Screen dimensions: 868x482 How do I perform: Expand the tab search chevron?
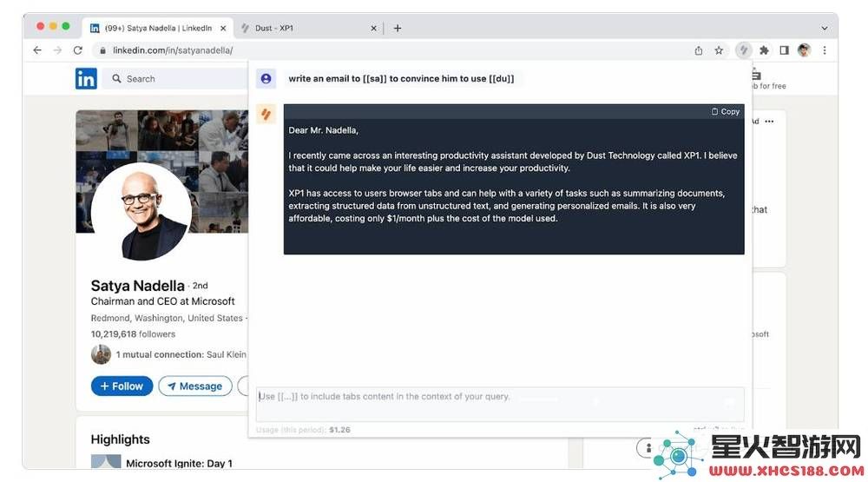[x=825, y=29]
